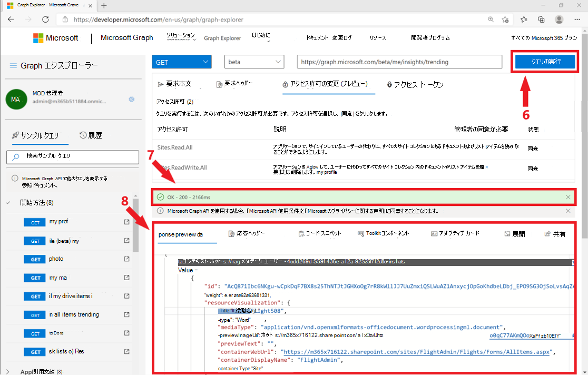This screenshot has height=375, width=588.
Task: Reload the page with the refresh icon
Action: tap(45, 18)
